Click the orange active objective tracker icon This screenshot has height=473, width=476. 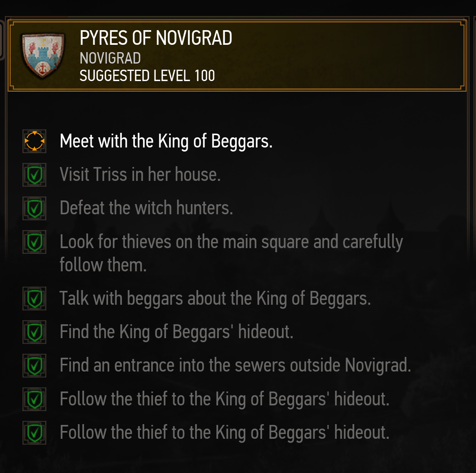(x=34, y=141)
